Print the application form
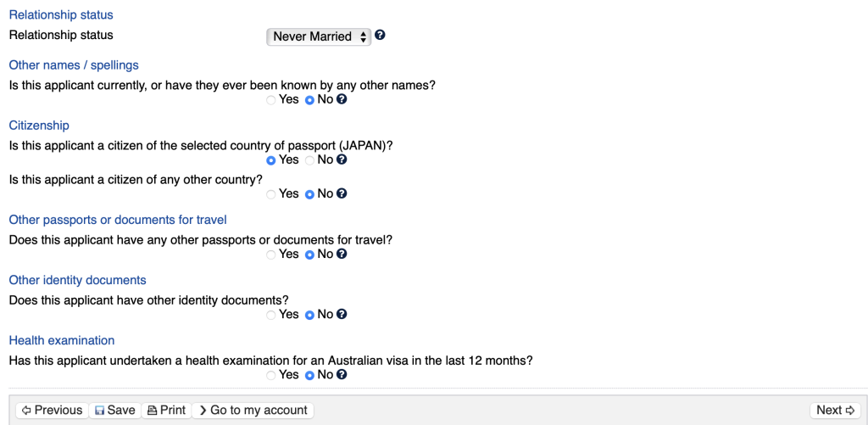The height and width of the screenshot is (425, 868). tap(166, 411)
